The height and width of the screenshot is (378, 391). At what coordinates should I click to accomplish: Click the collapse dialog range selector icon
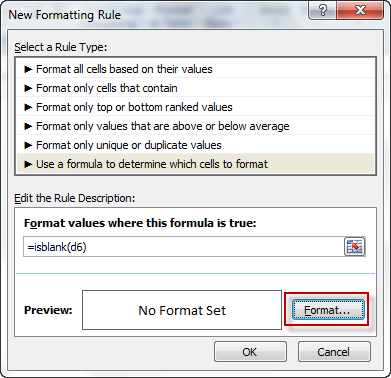[354, 247]
